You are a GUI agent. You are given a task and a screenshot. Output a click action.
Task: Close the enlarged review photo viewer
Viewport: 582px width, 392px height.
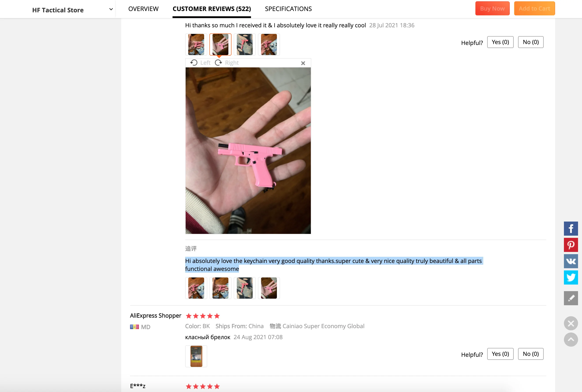[303, 63]
